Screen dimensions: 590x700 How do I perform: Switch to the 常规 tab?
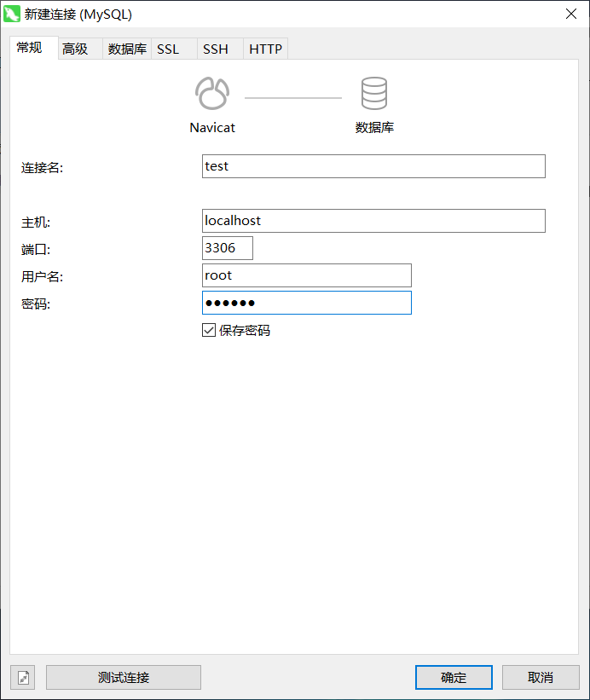(29, 48)
